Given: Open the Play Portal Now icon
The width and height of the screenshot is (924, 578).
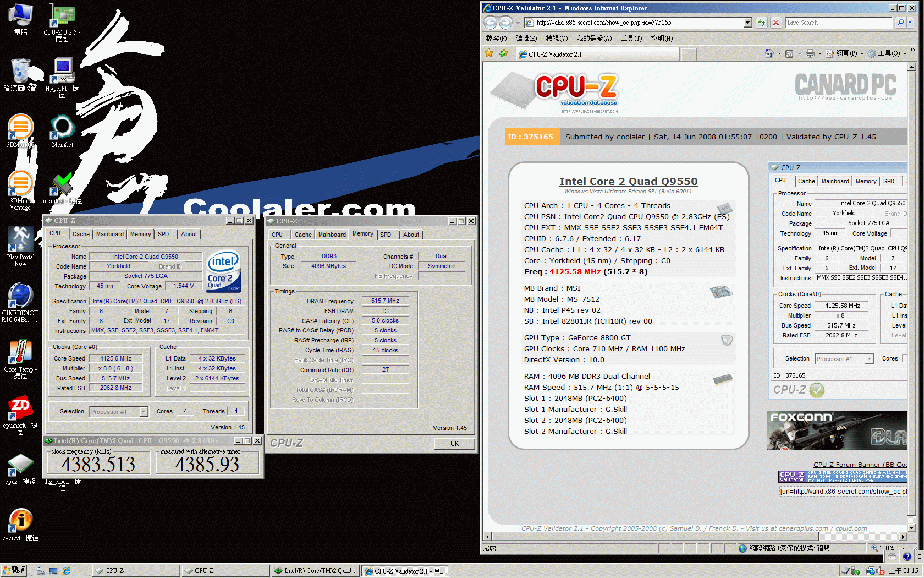Looking at the screenshot, I should coord(20,246).
